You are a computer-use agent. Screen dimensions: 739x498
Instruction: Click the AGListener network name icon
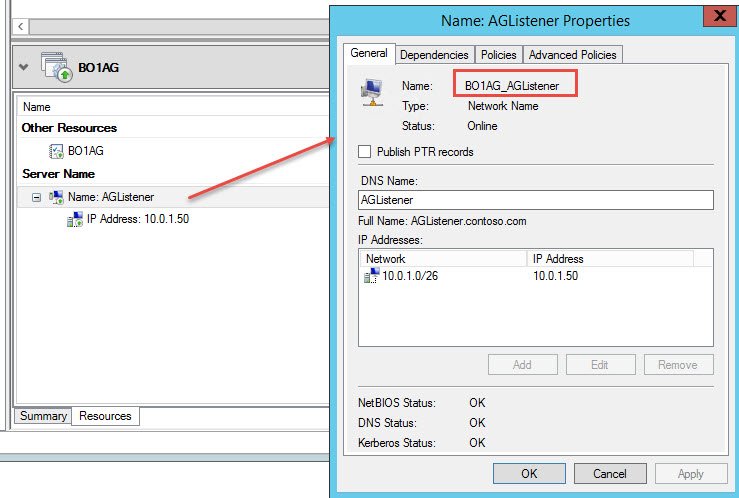(56, 197)
